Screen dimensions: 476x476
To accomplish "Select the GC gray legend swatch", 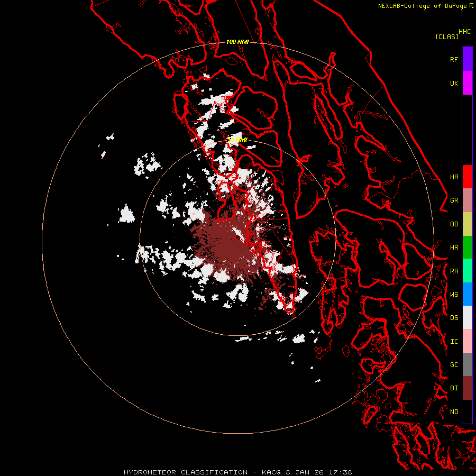I will 467,364.
